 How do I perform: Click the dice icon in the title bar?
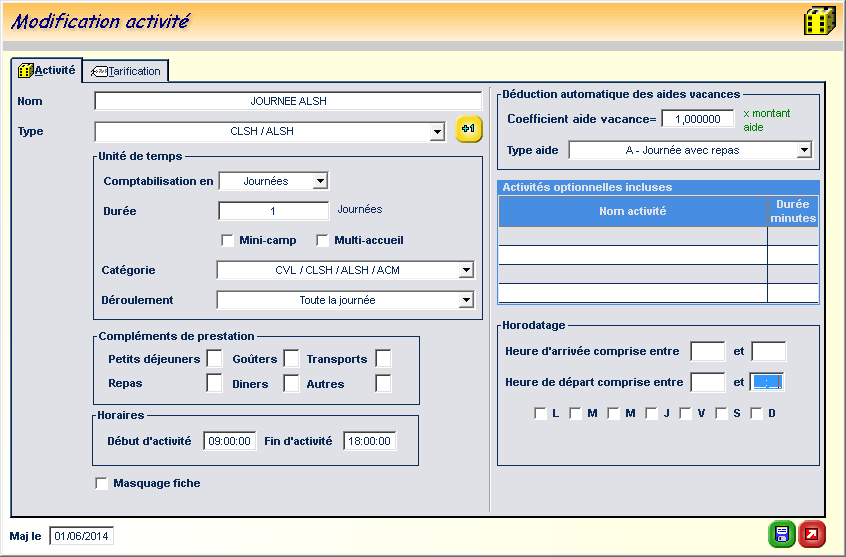(819, 21)
